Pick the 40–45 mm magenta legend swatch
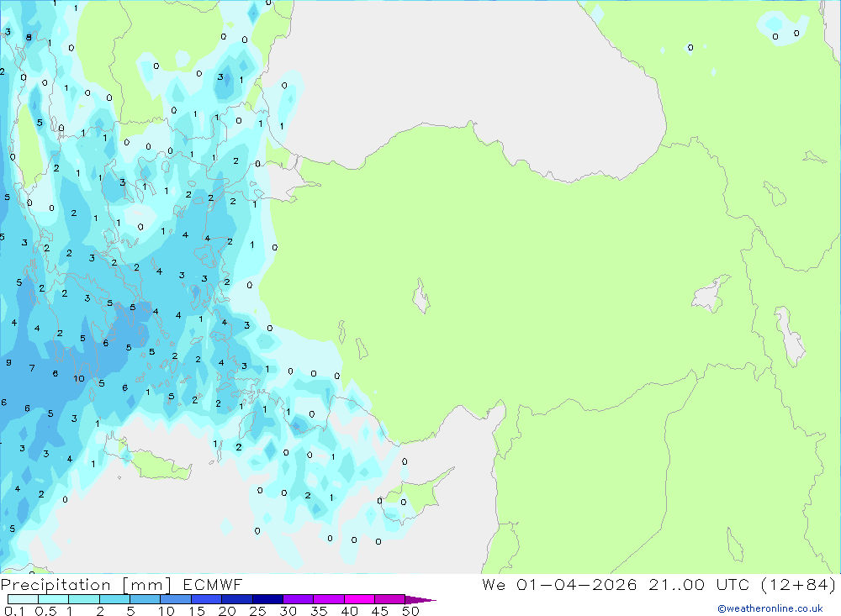The width and height of the screenshot is (841, 616). click(359, 599)
